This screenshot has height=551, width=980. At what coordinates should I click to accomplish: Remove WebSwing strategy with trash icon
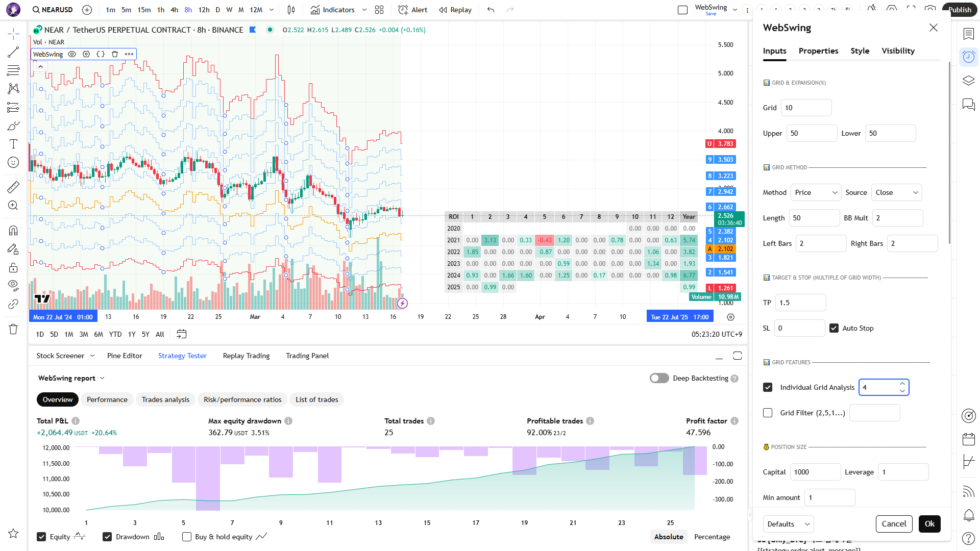[115, 54]
